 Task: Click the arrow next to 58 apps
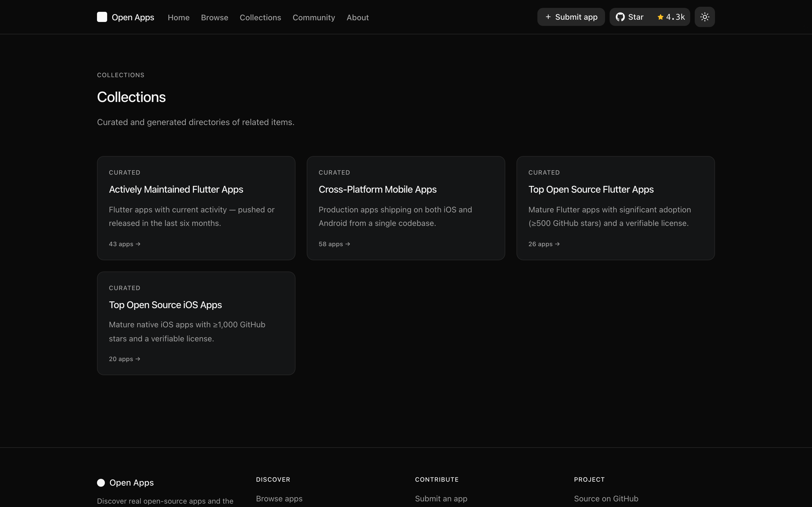click(x=348, y=244)
